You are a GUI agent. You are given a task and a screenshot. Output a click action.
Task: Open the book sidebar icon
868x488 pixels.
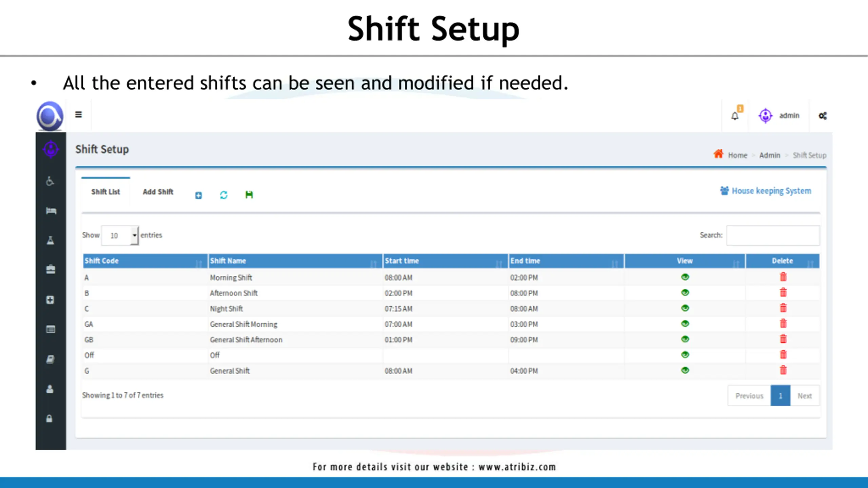[50, 359]
